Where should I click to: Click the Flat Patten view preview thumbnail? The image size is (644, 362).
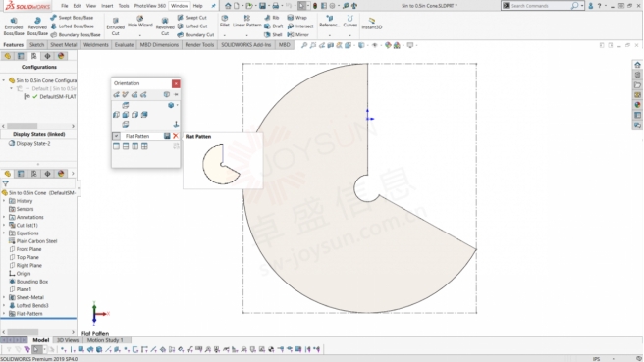pyautogui.click(x=223, y=164)
